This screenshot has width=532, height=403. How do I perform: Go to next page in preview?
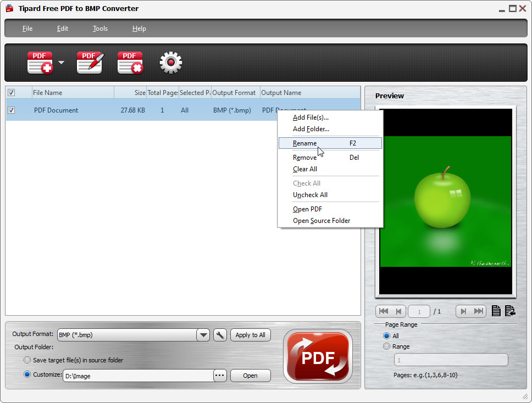coord(463,311)
